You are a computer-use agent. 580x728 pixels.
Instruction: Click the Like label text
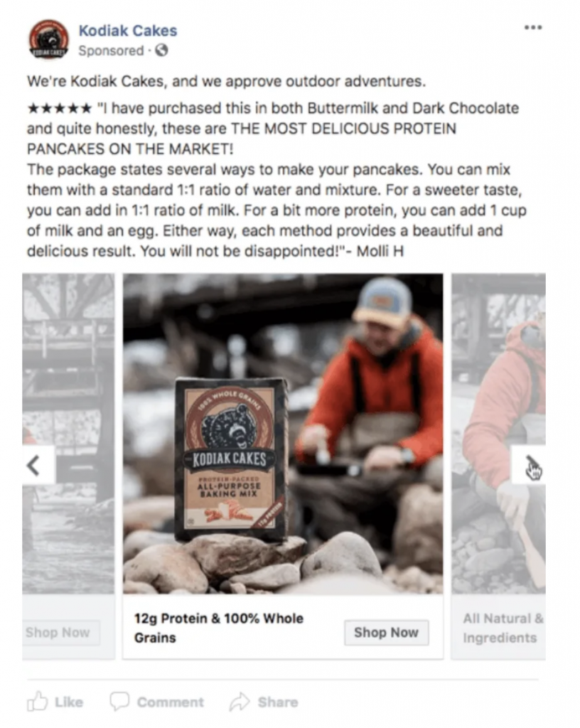coord(69,702)
